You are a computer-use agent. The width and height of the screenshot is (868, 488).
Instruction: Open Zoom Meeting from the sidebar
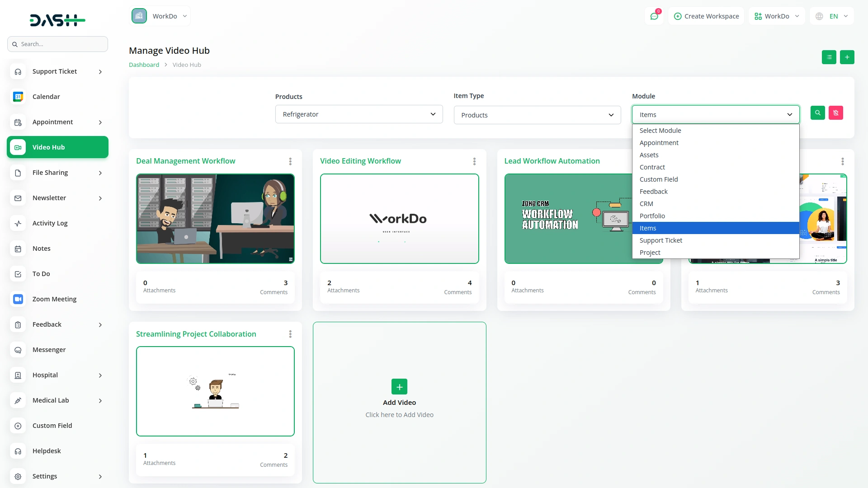(18, 299)
